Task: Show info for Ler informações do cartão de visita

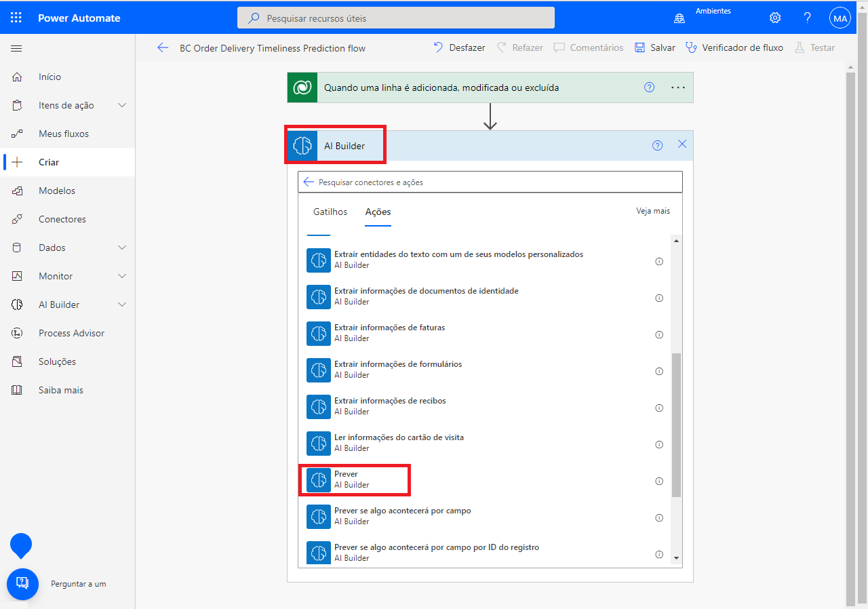Action: pos(659,444)
